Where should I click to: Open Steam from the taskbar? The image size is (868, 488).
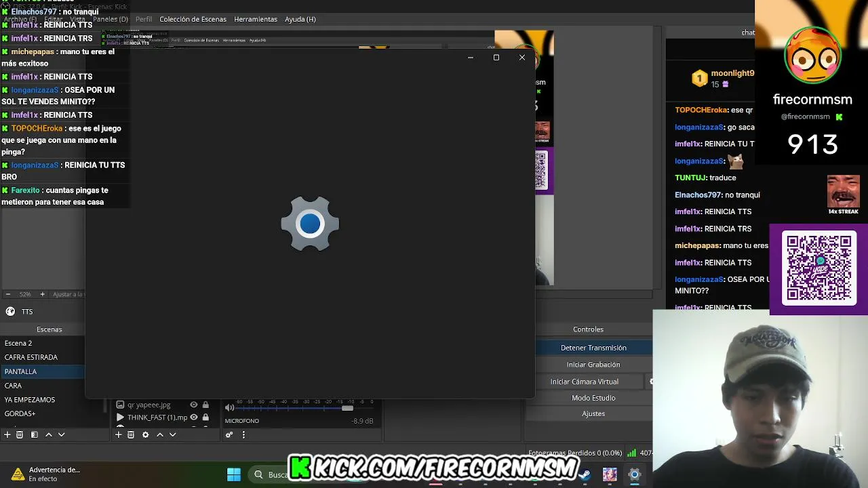click(x=585, y=474)
